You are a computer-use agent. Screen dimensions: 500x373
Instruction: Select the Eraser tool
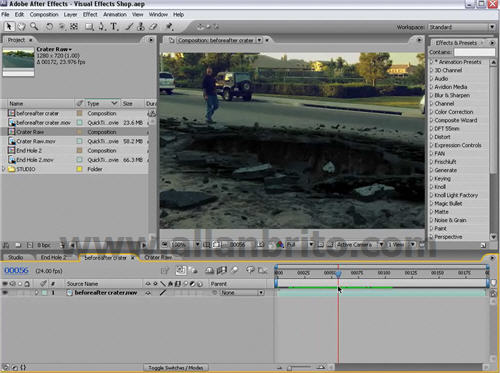pos(153,27)
